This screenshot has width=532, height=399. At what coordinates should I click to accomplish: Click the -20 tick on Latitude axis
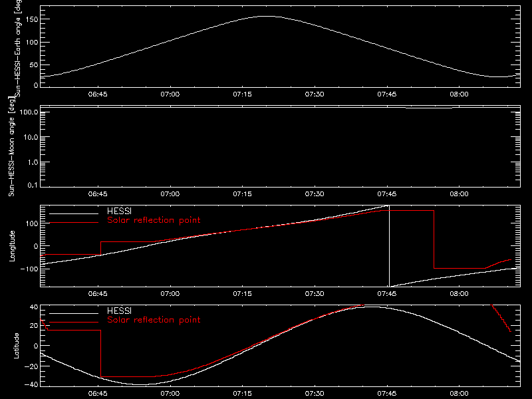pos(31,367)
